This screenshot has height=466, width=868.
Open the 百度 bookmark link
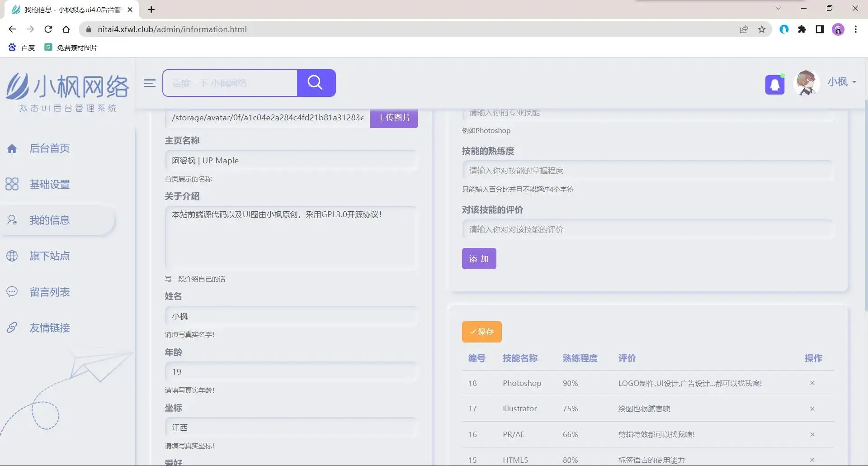click(22, 47)
